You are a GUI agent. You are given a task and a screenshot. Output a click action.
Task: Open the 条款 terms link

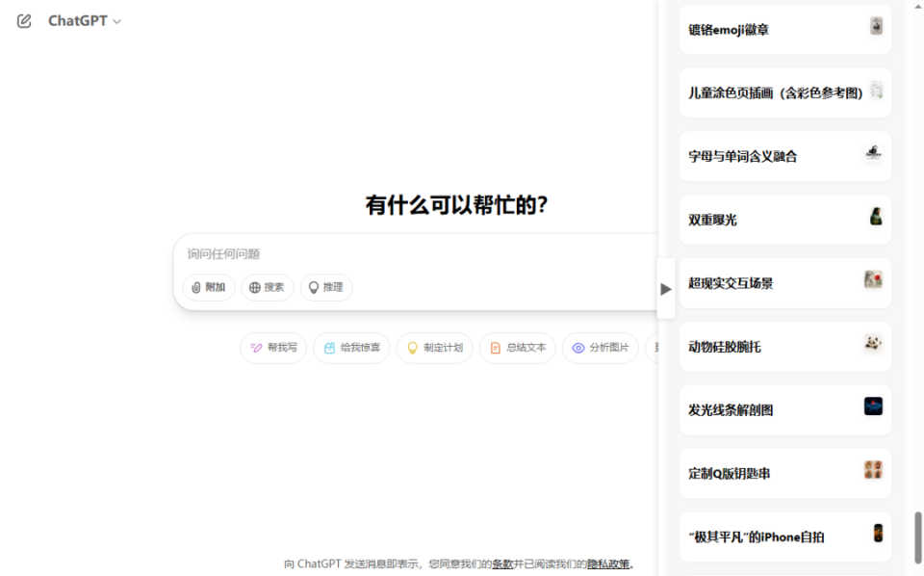point(502,564)
